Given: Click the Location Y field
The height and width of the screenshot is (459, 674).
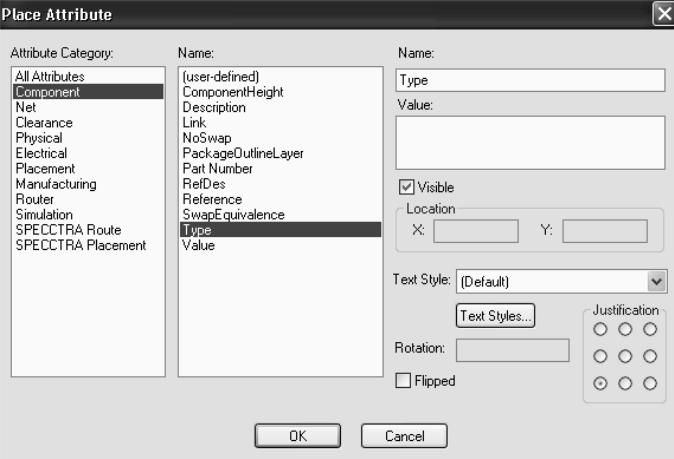Looking at the screenshot, I should coord(605,231).
